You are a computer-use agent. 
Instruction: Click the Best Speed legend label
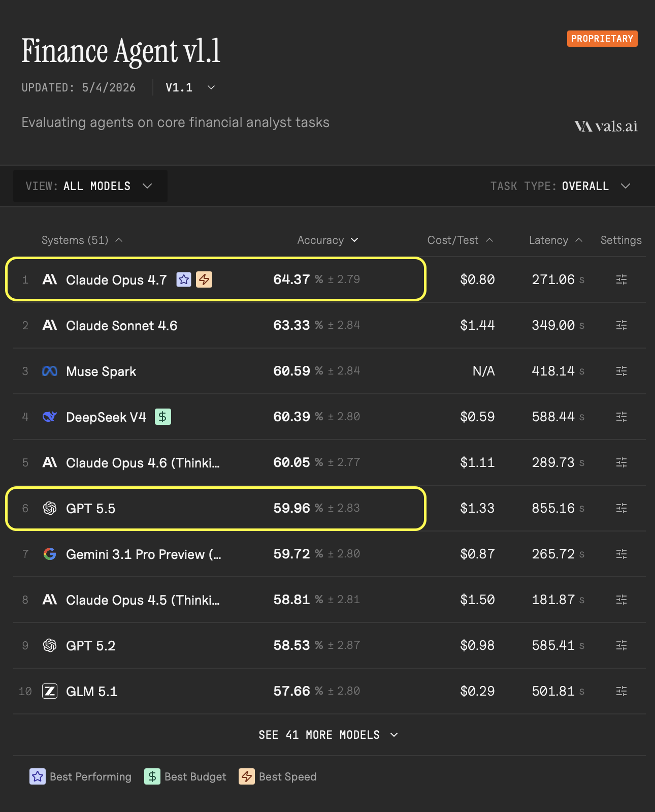coord(287,776)
